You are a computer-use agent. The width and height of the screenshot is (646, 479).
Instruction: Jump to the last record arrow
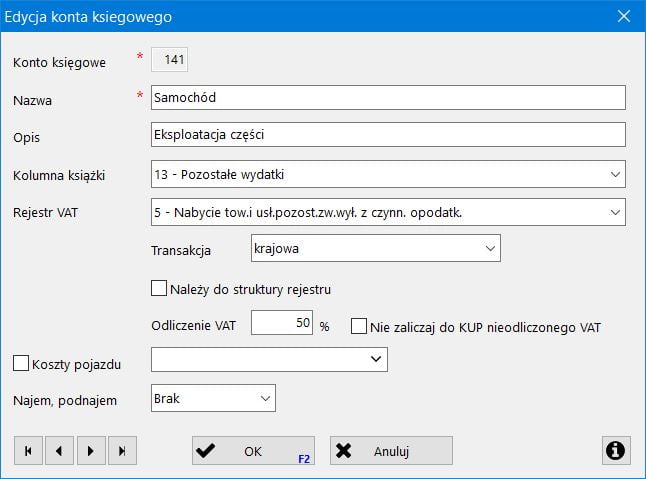[121, 451]
